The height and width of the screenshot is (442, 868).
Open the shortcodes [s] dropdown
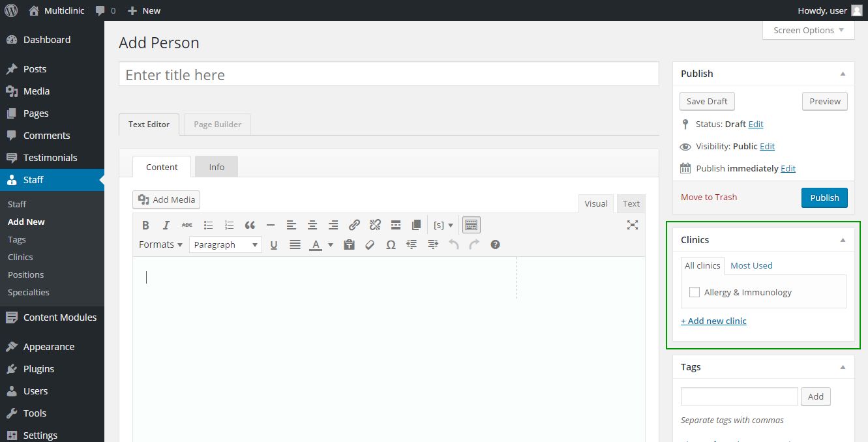[x=443, y=225]
